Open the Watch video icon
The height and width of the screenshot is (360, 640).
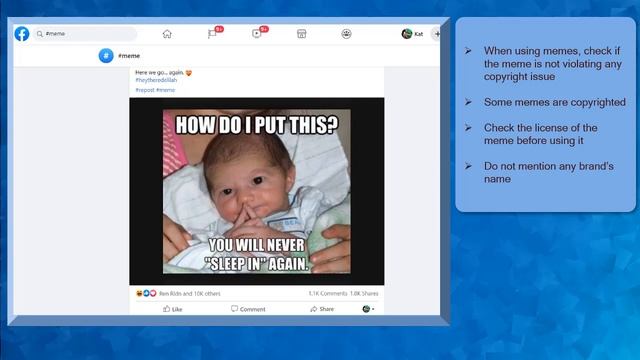coord(256,34)
